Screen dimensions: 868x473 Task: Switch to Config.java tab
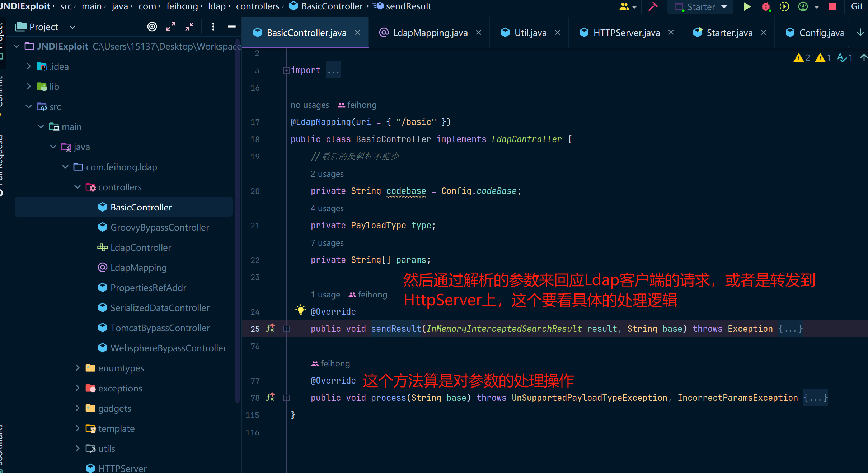tap(815, 33)
